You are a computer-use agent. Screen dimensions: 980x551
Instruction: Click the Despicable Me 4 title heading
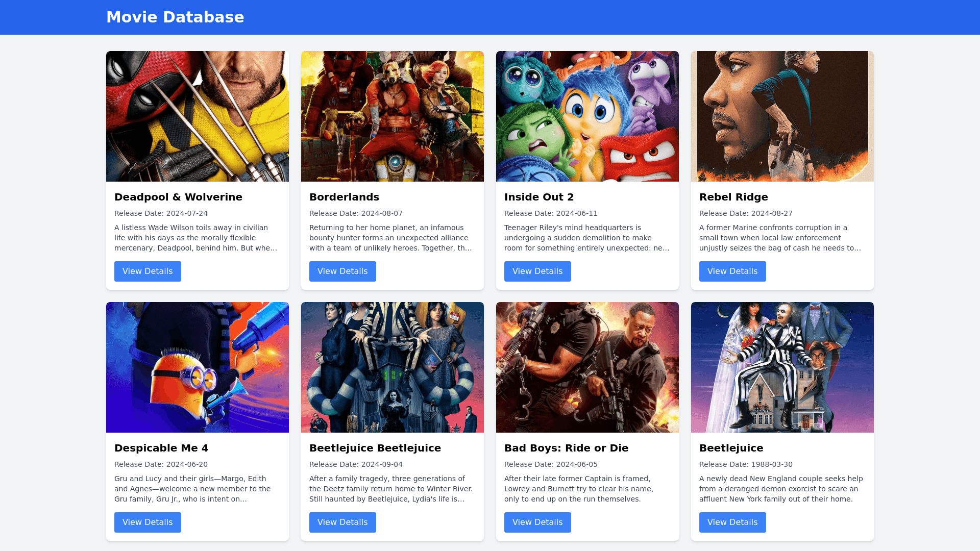click(x=161, y=448)
